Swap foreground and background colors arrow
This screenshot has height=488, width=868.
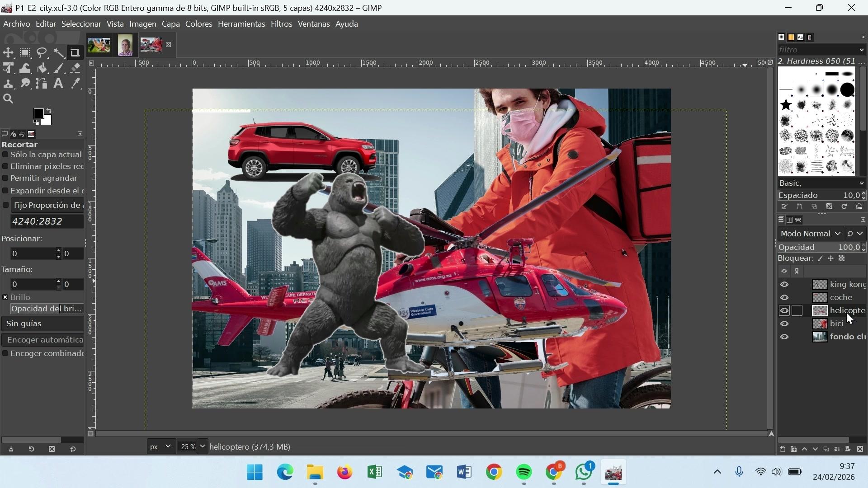(49, 111)
